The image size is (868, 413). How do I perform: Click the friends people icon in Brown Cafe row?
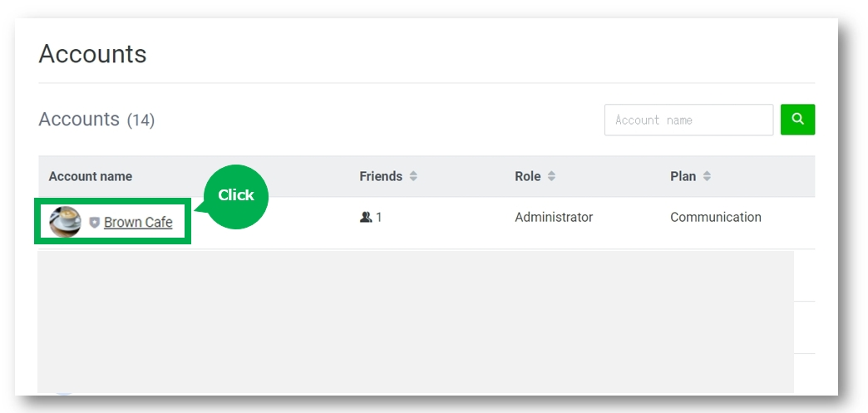click(x=365, y=217)
